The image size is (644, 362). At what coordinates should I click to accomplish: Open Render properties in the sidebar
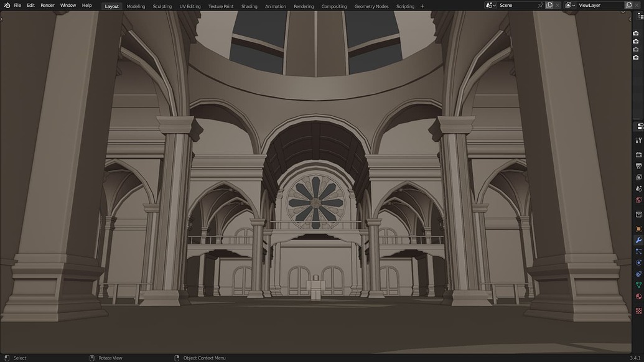pos(638,153)
